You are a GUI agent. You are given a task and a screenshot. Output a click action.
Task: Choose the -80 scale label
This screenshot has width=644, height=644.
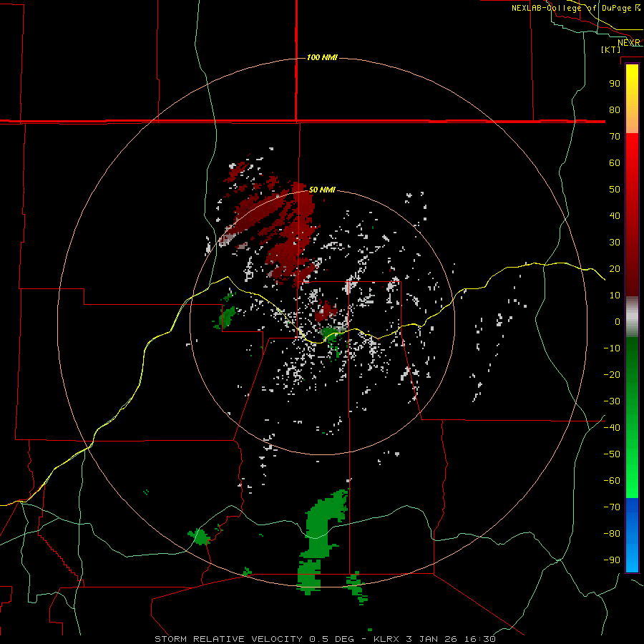pos(612,534)
